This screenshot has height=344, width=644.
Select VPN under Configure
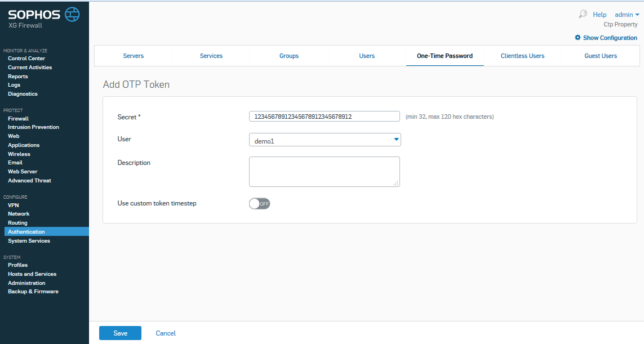13,205
